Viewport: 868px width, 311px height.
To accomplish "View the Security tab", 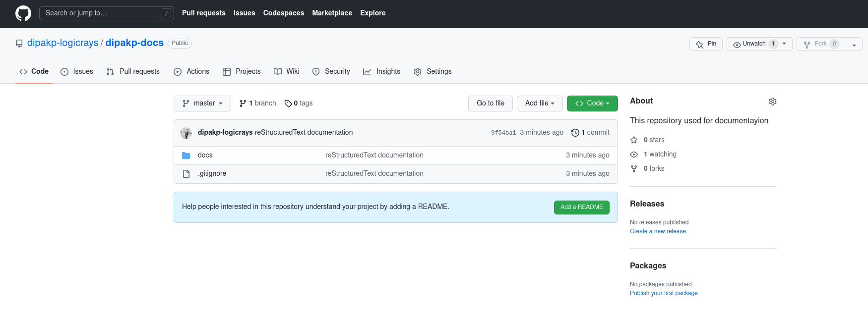I will (331, 72).
